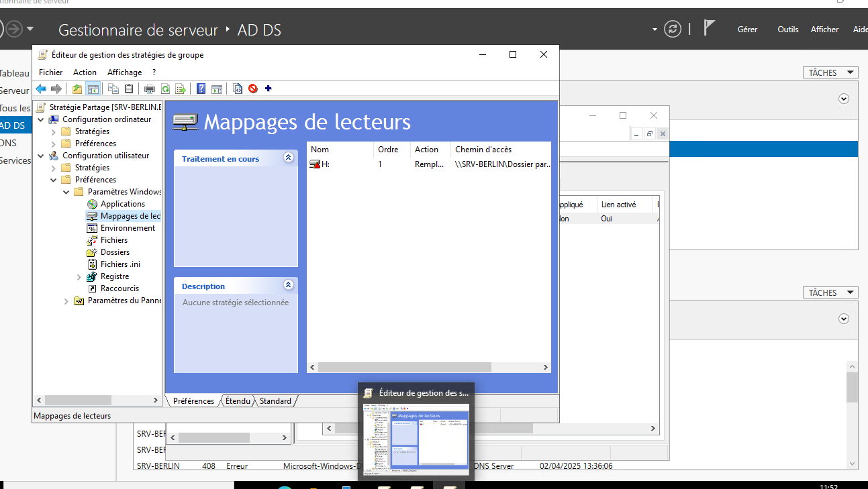
Task: Click the red disable item icon
Action: coord(253,89)
